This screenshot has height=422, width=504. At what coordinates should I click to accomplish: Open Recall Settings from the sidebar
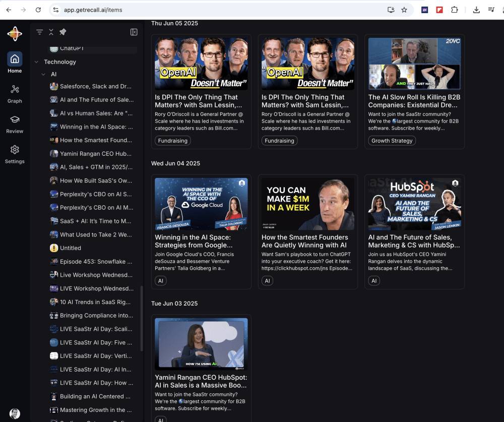tap(15, 154)
